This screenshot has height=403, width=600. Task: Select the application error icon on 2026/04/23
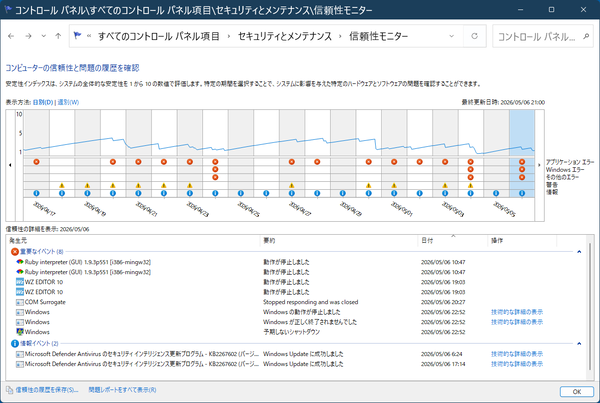coord(189,162)
